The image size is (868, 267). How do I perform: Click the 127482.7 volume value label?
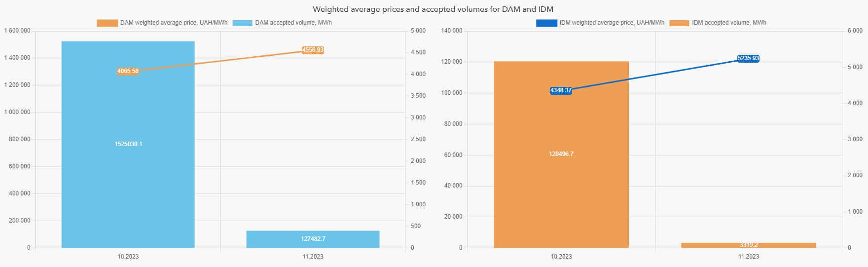(x=313, y=239)
